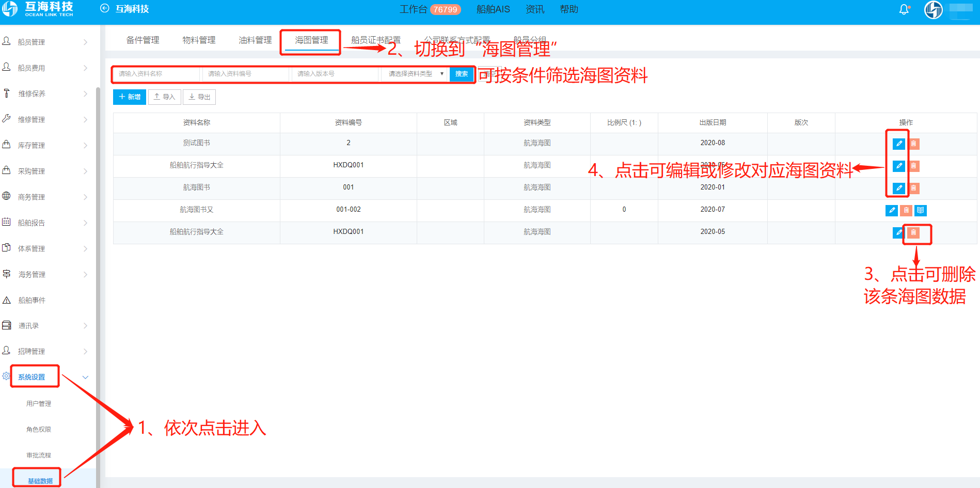Image resolution: width=980 pixels, height=488 pixels.
Task: Edit the 测试图书 row
Action: coord(899,144)
